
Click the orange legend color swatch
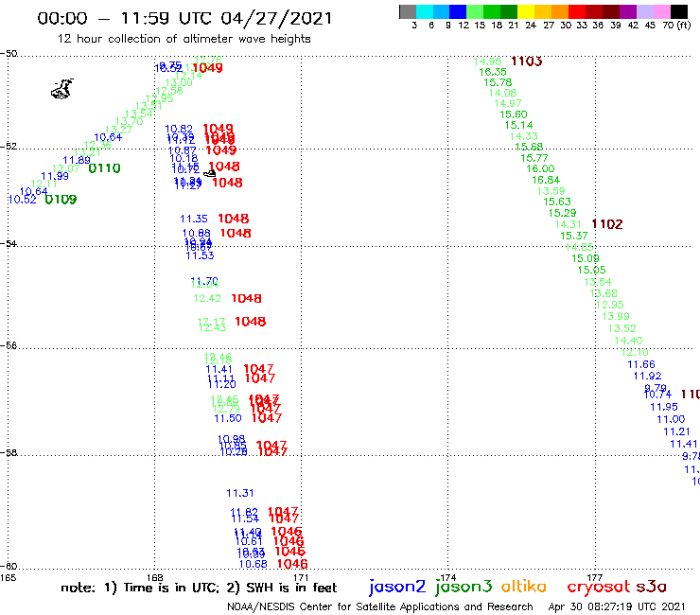560,11
